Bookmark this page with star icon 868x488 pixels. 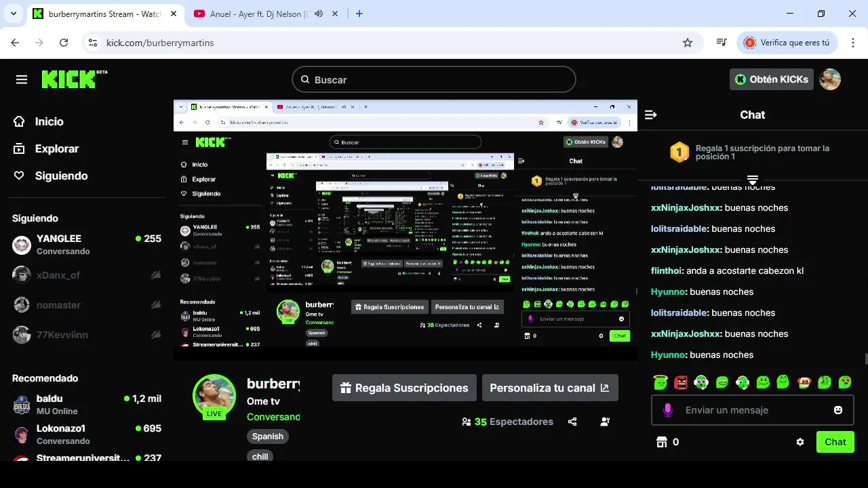point(688,43)
